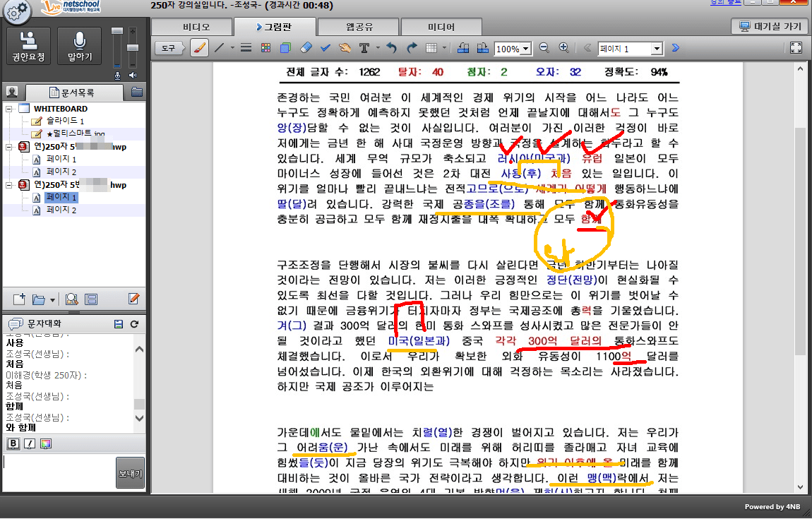The image size is (812, 519).
Task: Enter fullscreen view of the whiteboard
Action: tap(796, 48)
